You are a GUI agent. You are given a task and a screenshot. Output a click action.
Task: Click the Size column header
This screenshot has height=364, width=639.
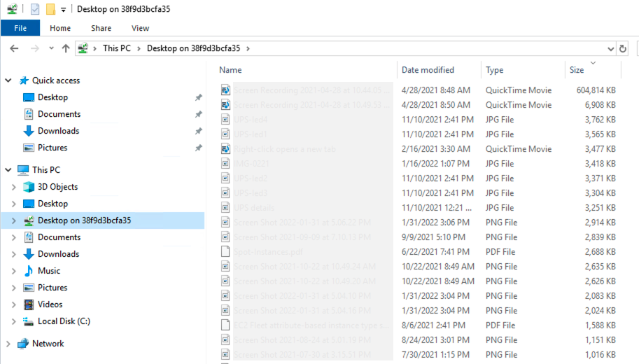[x=577, y=70]
